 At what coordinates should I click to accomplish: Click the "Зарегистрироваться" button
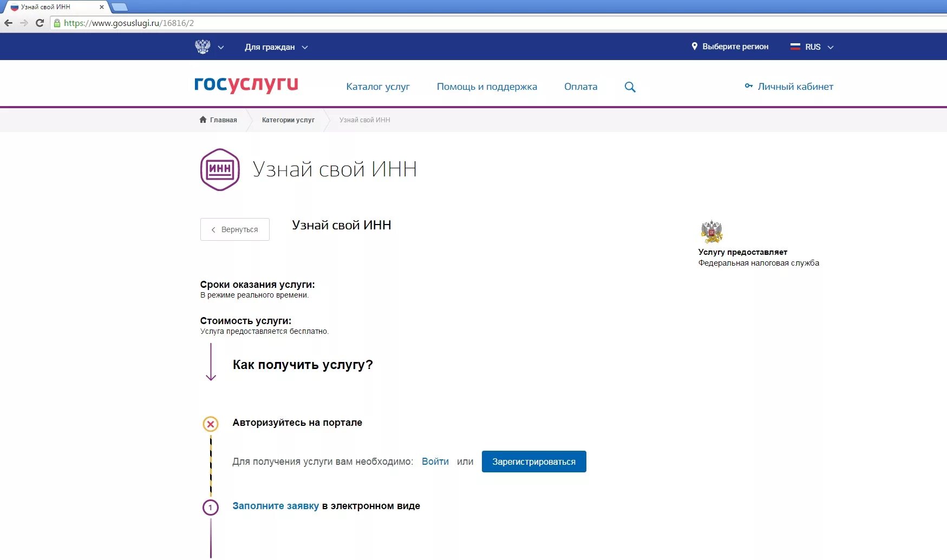coord(534,462)
